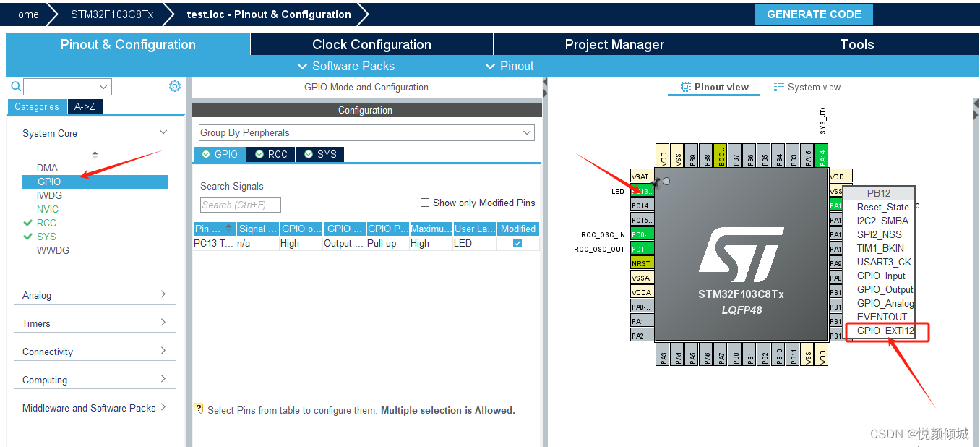Choose Reset_State from the PB12 menu
The image size is (980, 447).
882,207
